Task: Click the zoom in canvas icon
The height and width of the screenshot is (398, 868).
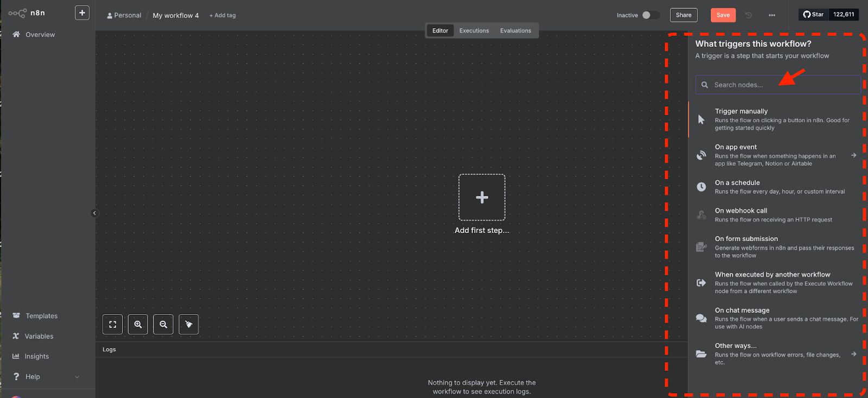Action: click(138, 324)
